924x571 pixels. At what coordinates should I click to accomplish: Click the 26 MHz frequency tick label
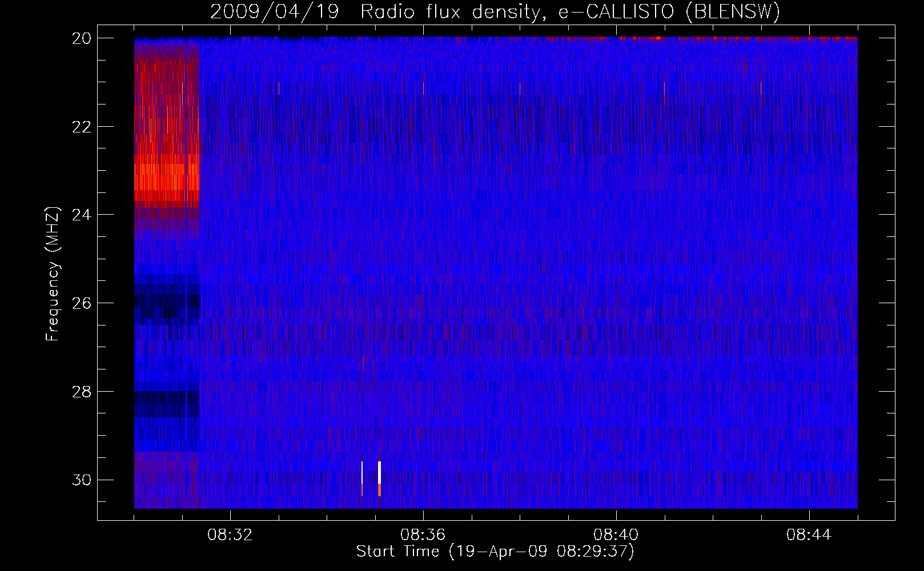point(82,303)
